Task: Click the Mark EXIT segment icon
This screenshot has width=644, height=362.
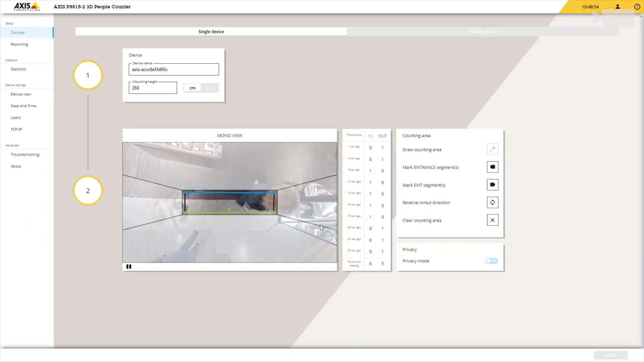Action: (492, 185)
